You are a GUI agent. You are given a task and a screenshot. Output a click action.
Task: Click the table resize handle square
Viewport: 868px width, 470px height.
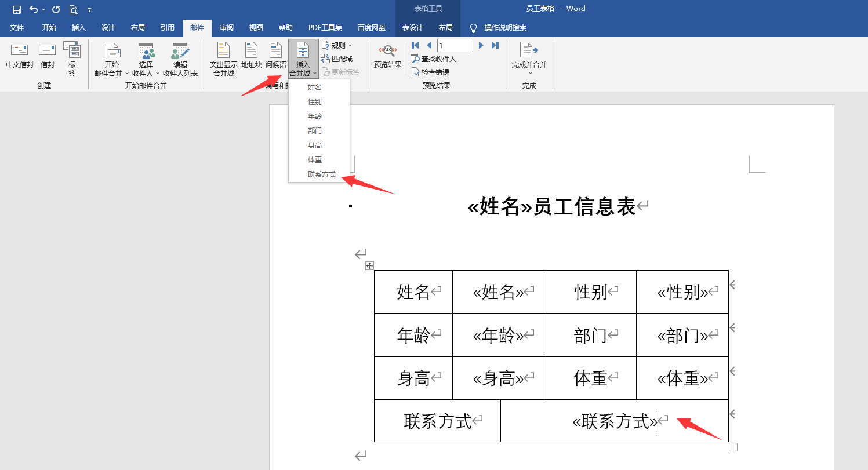(733, 447)
